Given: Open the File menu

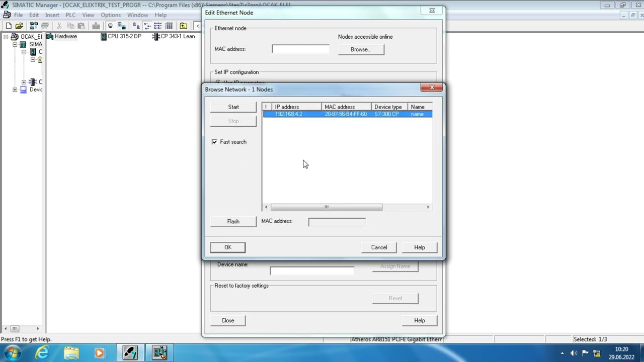Looking at the screenshot, I should tap(18, 15).
